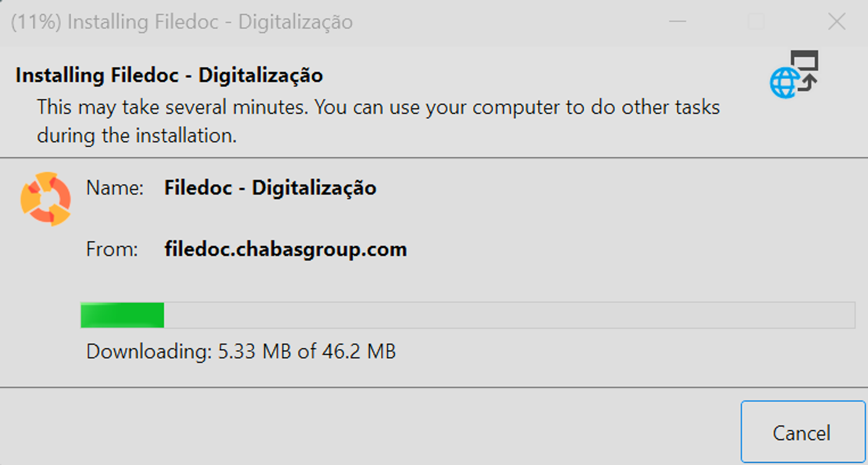
Task: Click the bold Installing Filedoc heading
Action: point(169,75)
